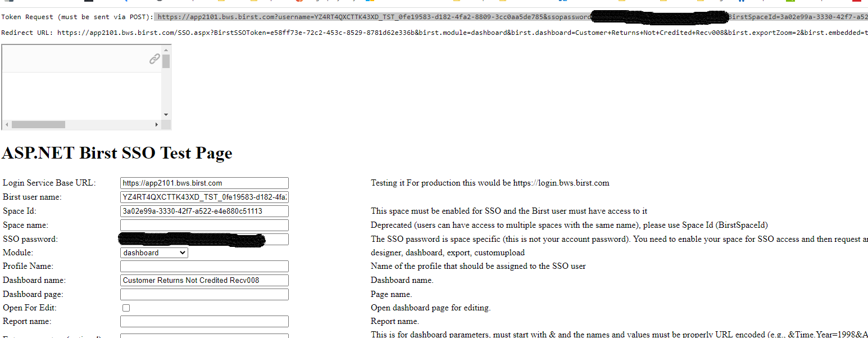
Task: Click the 'SSO password:' label
Action: pos(30,239)
